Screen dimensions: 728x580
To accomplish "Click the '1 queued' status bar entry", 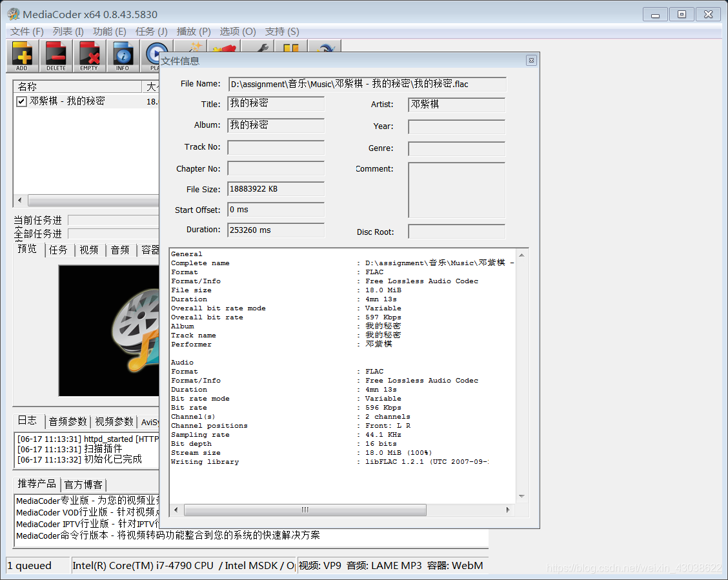I will tap(38, 566).
